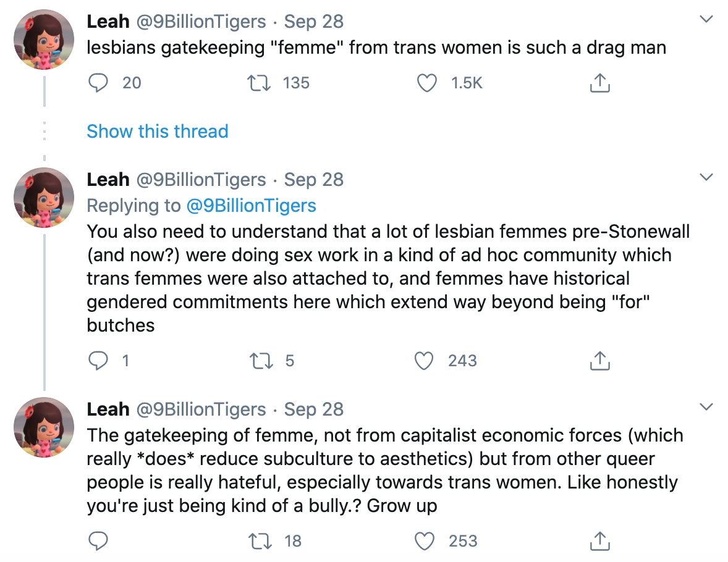Share the "Grow up" tweet
Screen dimensions: 728x562
pyautogui.click(x=598, y=541)
